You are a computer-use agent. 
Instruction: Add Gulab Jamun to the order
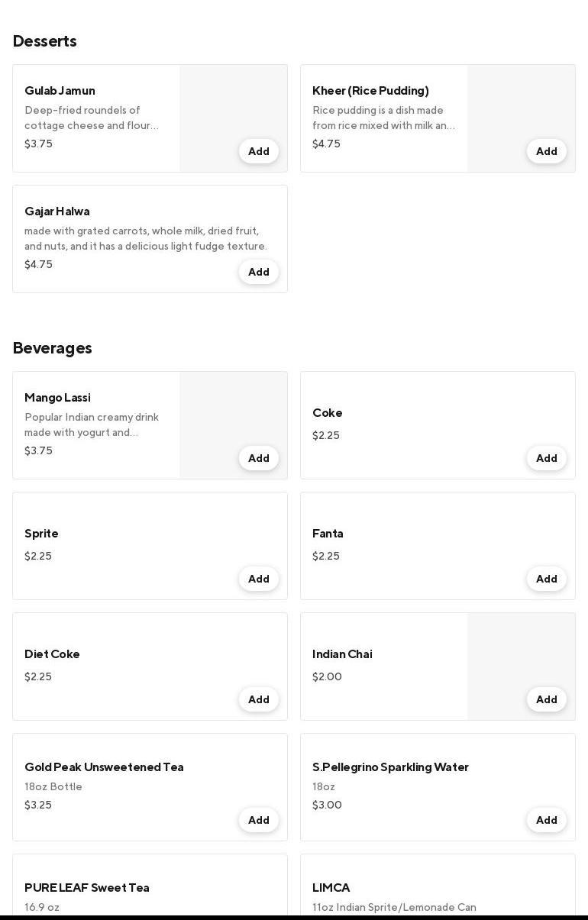pyautogui.click(x=259, y=151)
